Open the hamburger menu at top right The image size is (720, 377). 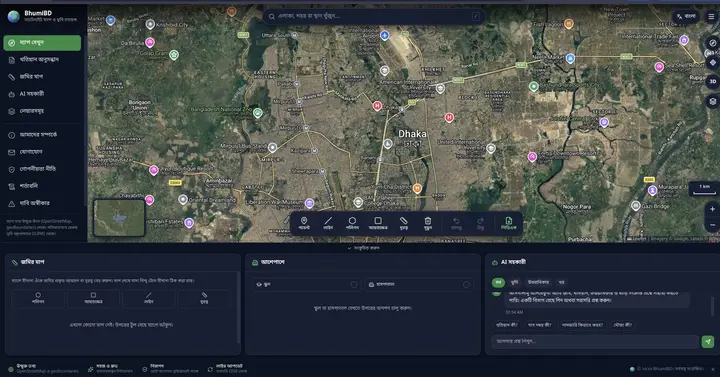click(x=711, y=17)
